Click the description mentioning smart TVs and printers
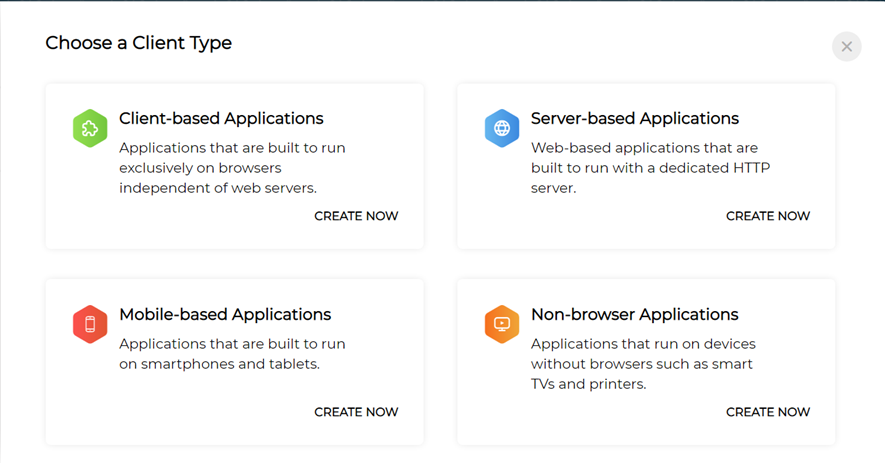Screen dimensions: 885x463 coord(641,364)
